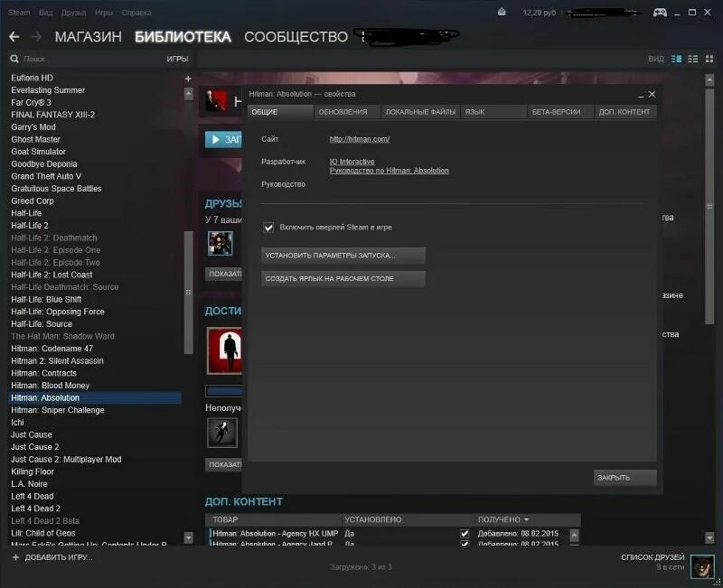Viewport: 723px width, 588px height.
Task: Click main page scrollbar down arrow
Action: tap(709, 537)
